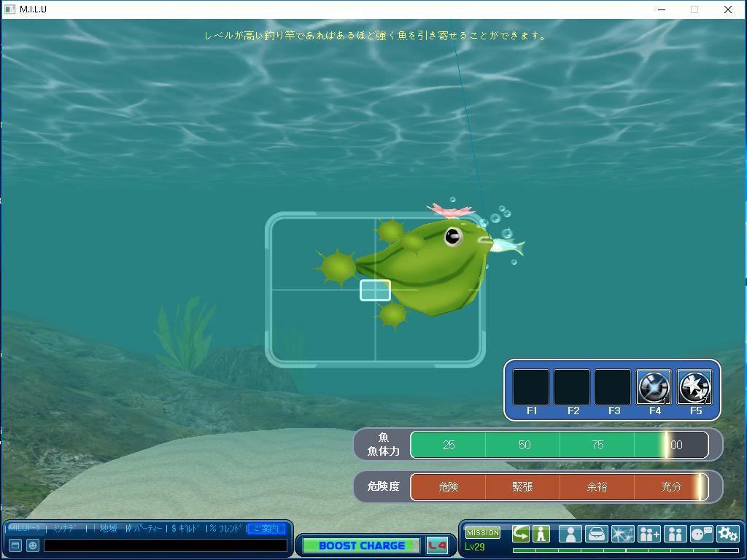This screenshot has height=560, width=747.
Task: Click the green standing avatar icon
Action: (541, 534)
